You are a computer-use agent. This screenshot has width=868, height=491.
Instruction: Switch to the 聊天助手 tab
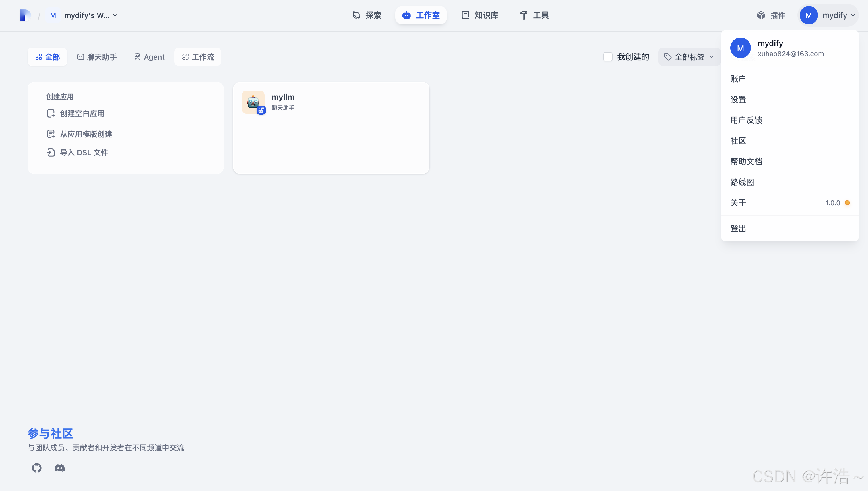coord(97,57)
